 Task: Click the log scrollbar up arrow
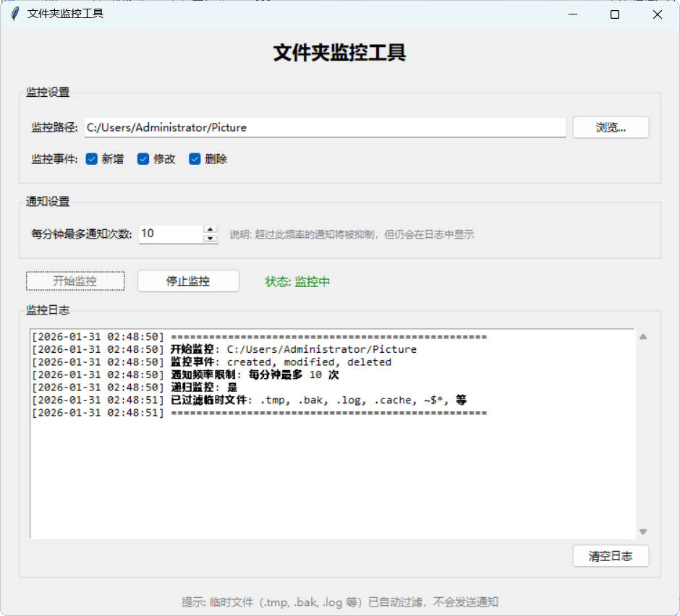642,336
